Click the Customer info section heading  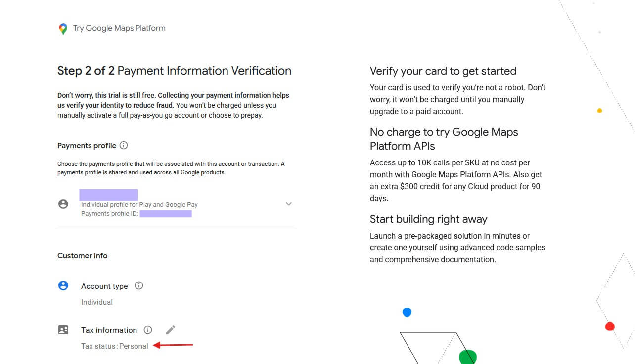[82, 255]
